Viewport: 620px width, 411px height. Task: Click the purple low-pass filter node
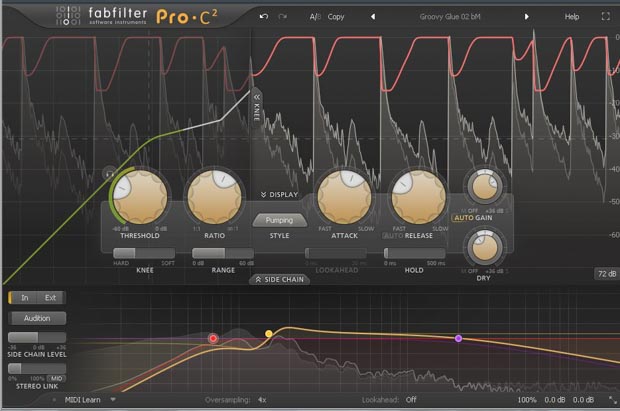click(x=459, y=339)
